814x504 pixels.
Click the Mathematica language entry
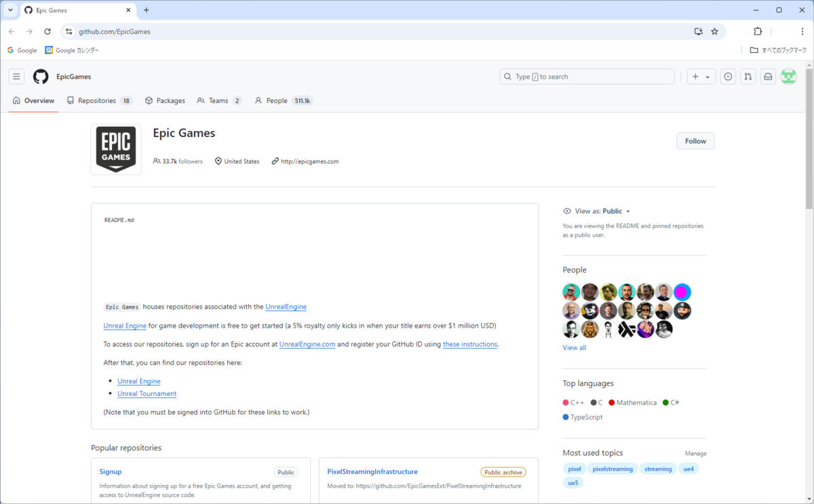632,402
